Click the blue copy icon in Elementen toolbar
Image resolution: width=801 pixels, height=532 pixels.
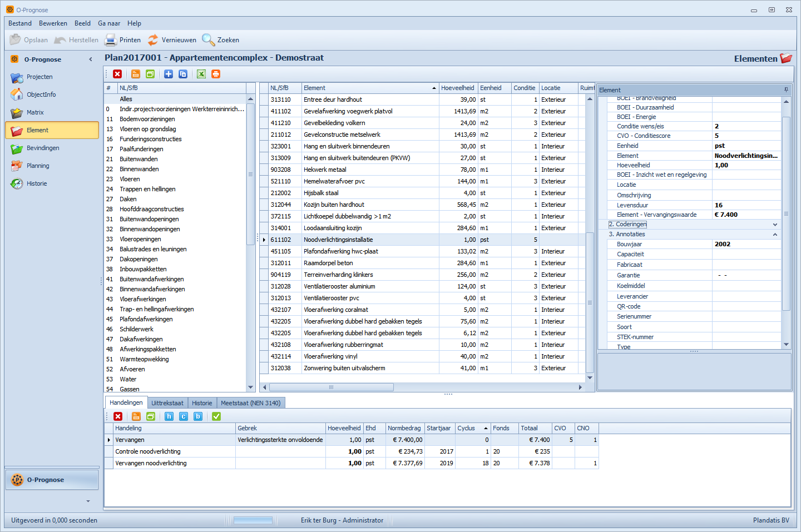[183, 74]
